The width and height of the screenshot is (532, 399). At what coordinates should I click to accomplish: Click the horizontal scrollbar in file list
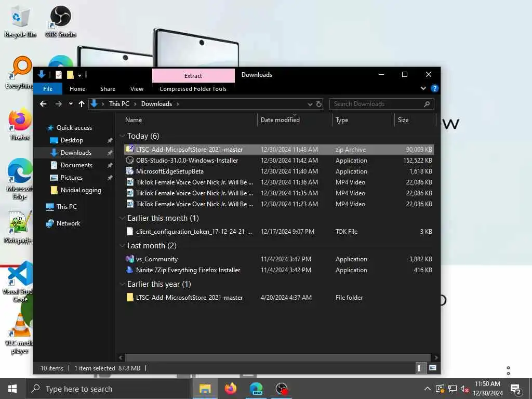(277, 357)
